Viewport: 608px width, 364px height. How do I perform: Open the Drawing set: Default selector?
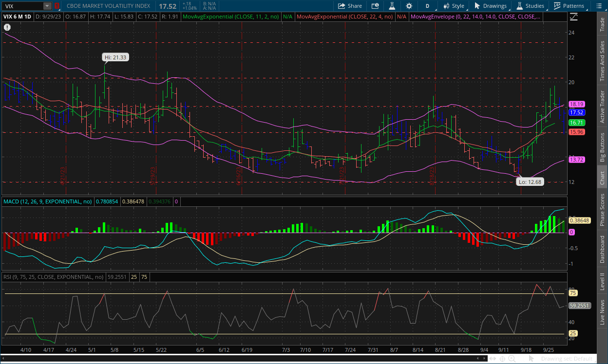click(567, 359)
